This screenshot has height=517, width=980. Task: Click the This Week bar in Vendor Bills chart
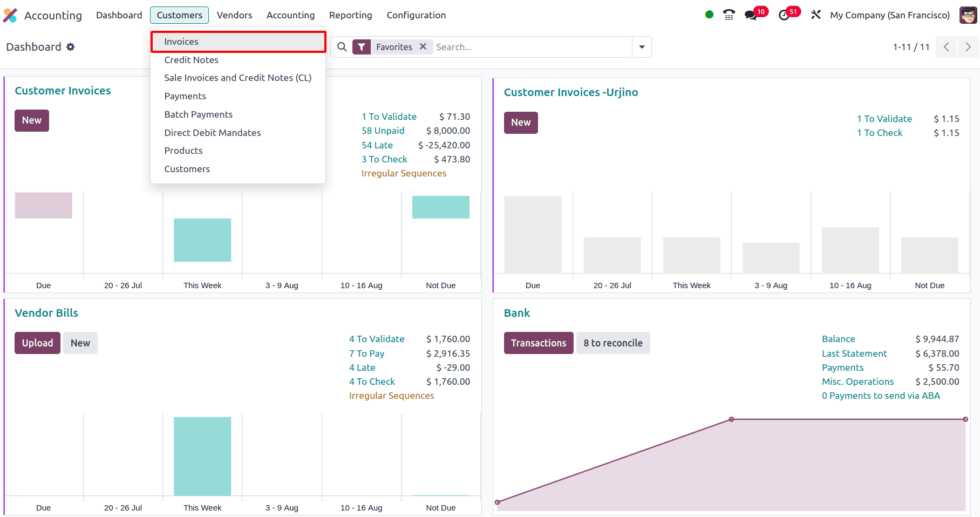[x=202, y=456]
